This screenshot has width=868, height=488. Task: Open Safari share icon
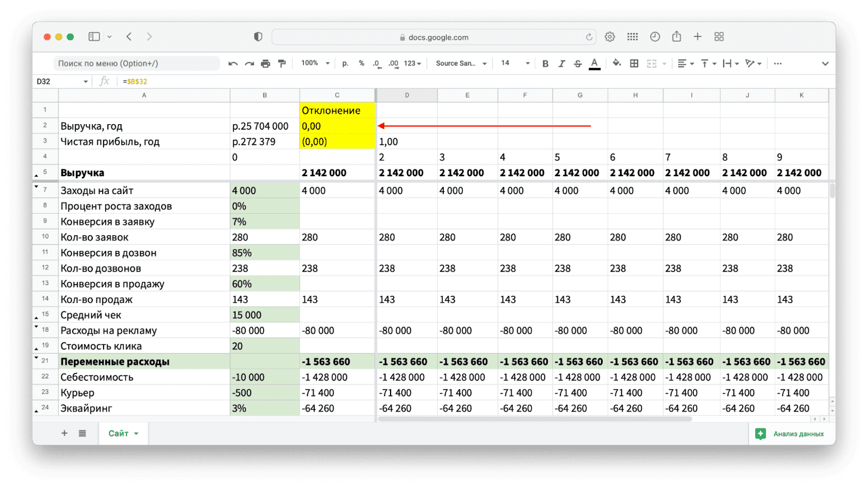pos(676,37)
